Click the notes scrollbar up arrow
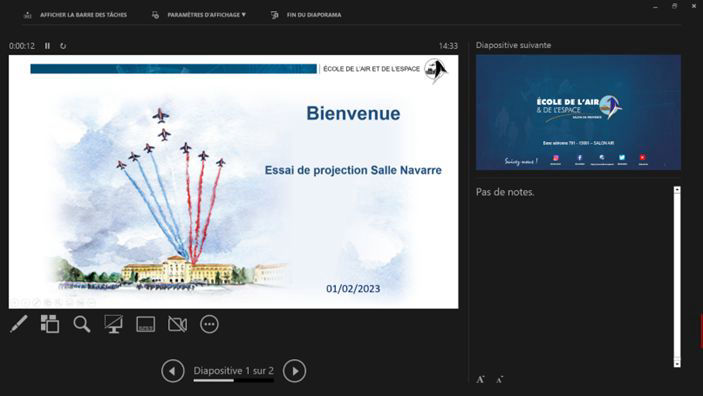703x396 pixels. (677, 190)
